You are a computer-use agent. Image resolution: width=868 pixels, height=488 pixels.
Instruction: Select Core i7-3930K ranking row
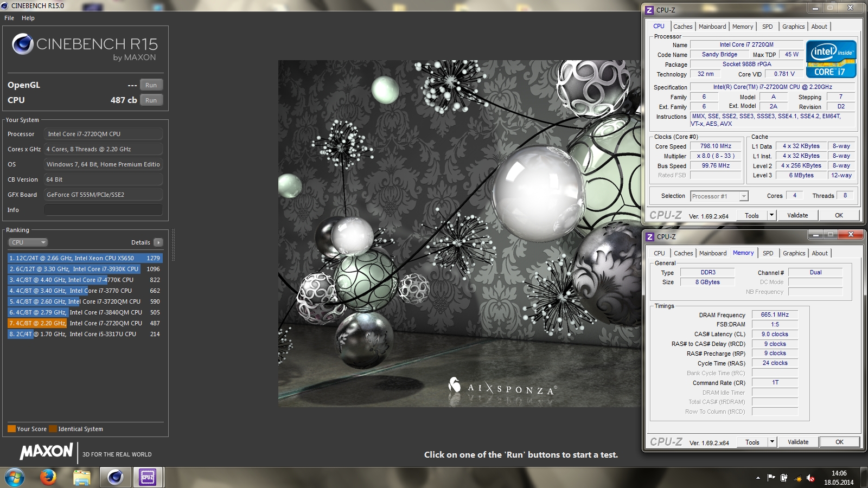click(x=85, y=269)
